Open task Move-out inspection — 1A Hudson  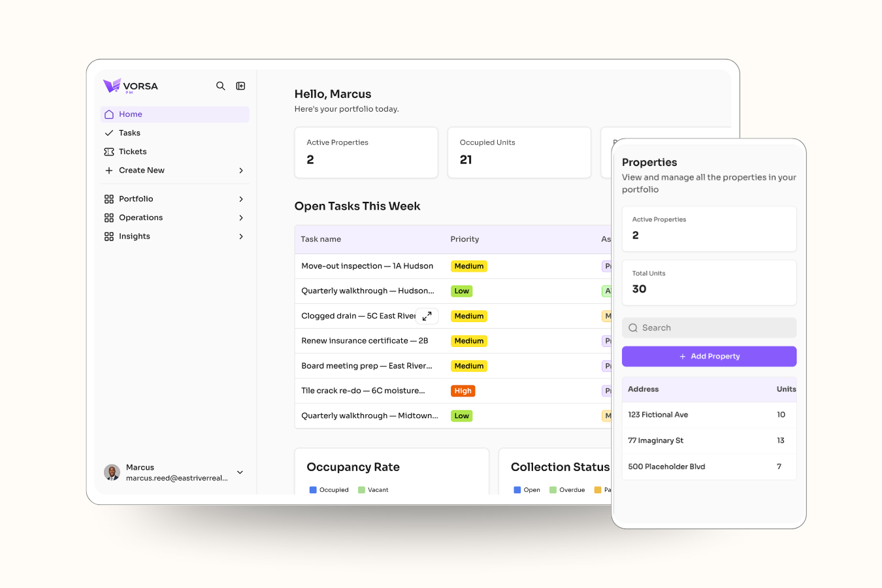pos(367,267)
